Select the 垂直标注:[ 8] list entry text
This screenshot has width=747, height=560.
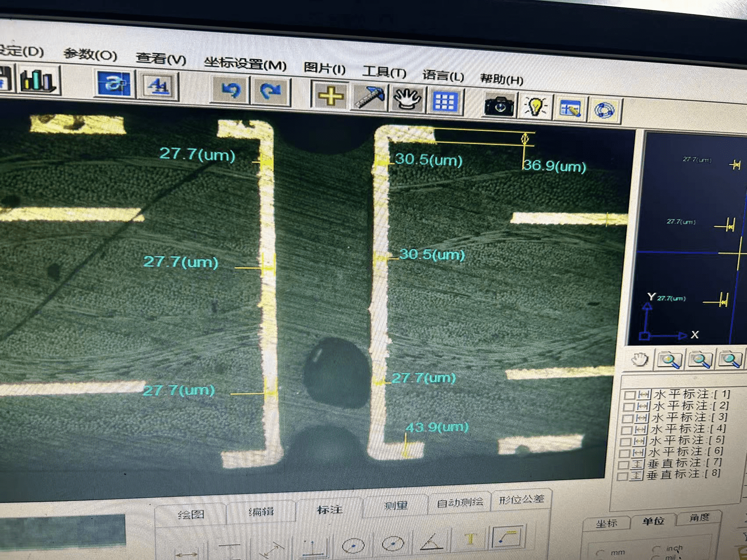[683, 474]
